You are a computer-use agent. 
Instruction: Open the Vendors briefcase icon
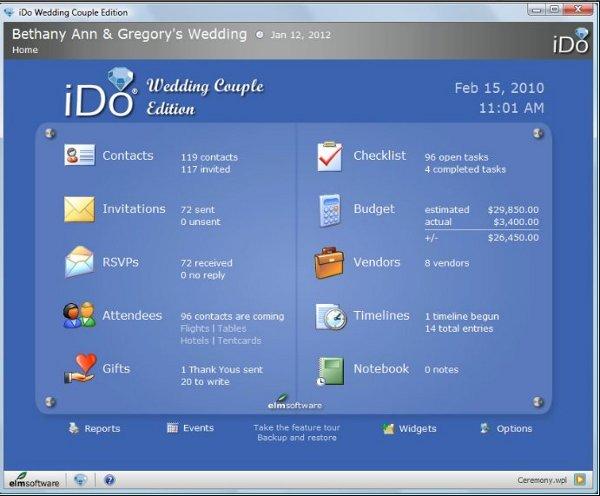coord(329,263)
